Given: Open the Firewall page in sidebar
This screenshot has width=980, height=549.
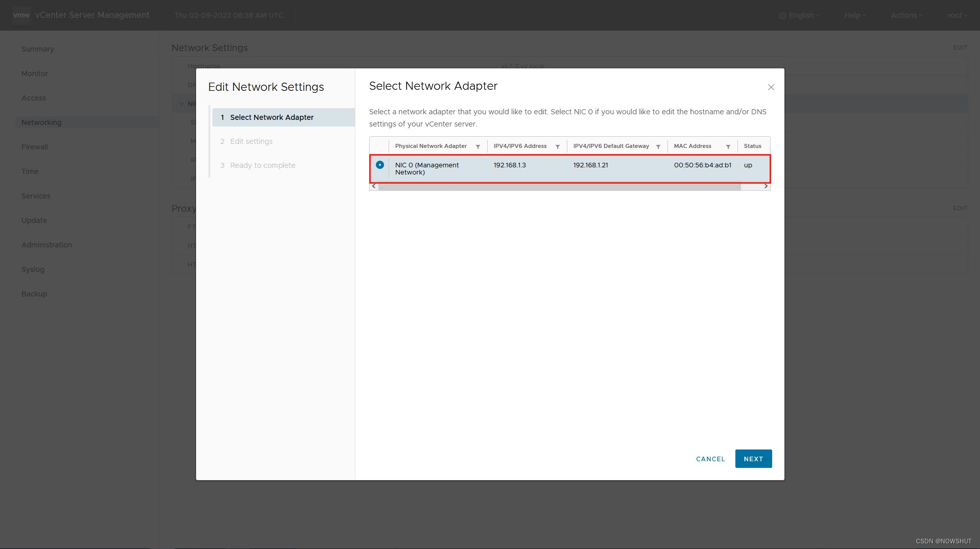Looking at the screenshot, I should (35, 147).
